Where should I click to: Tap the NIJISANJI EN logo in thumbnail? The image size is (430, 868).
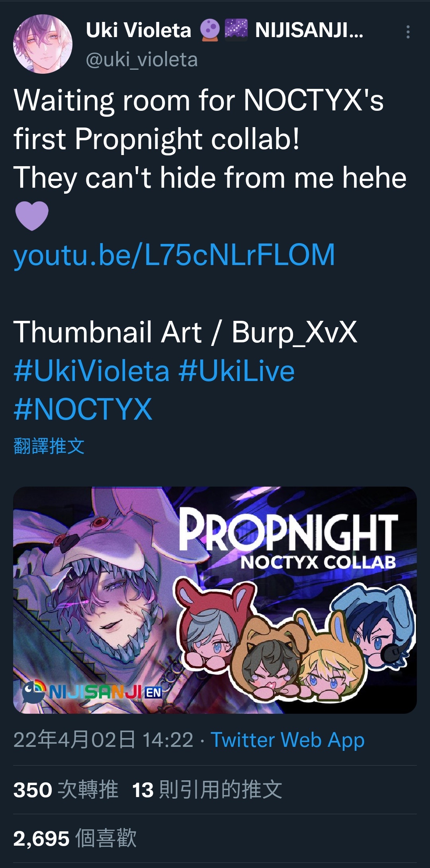(x=92, y=692)
